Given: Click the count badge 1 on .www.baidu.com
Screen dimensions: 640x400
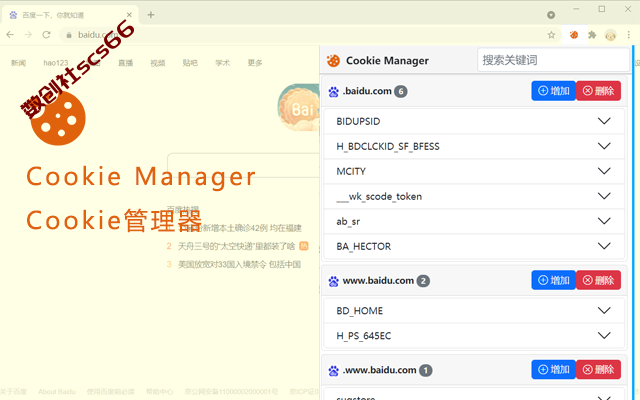Looking at the screenshot, I should click(x=426, y=370).
